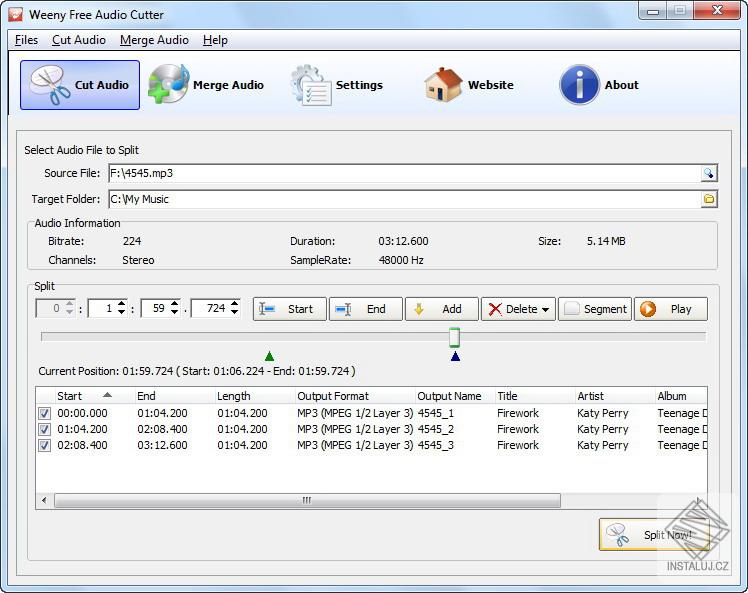Sort list by Album column header

681,396
